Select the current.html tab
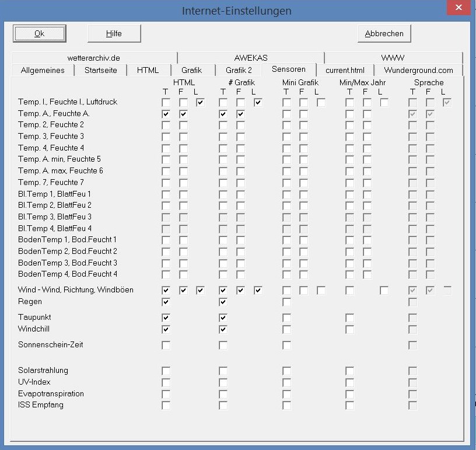This screenshot has height=450, width=476. (345, 70)
